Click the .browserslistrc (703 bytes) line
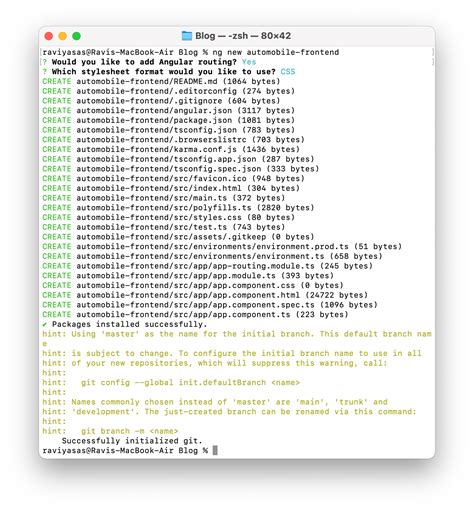 (173, 139)
